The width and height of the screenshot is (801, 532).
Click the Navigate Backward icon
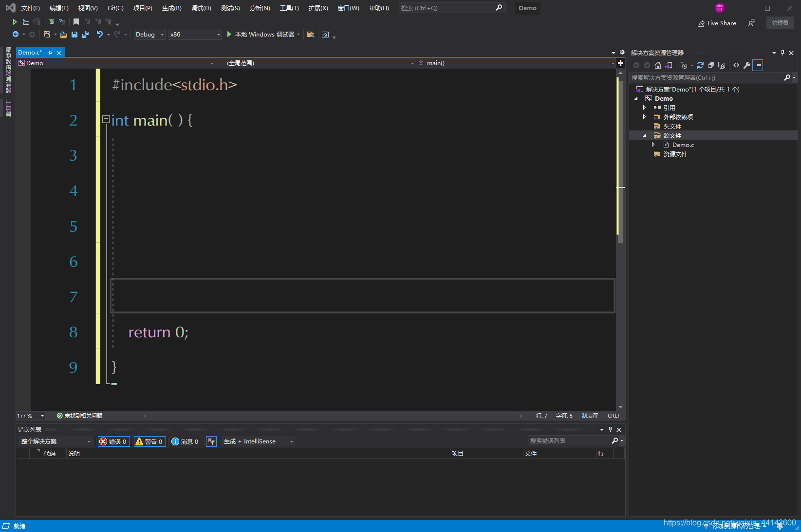[16, 34]
